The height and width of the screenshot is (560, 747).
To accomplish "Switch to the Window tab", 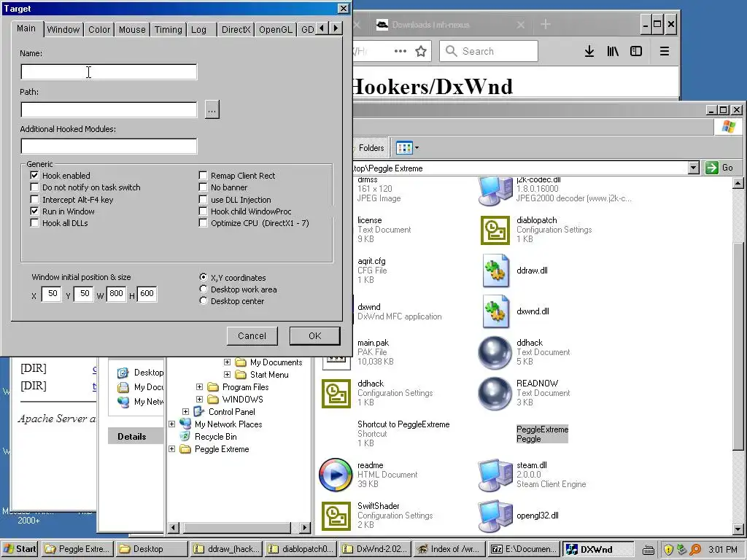I will point(63,29).
